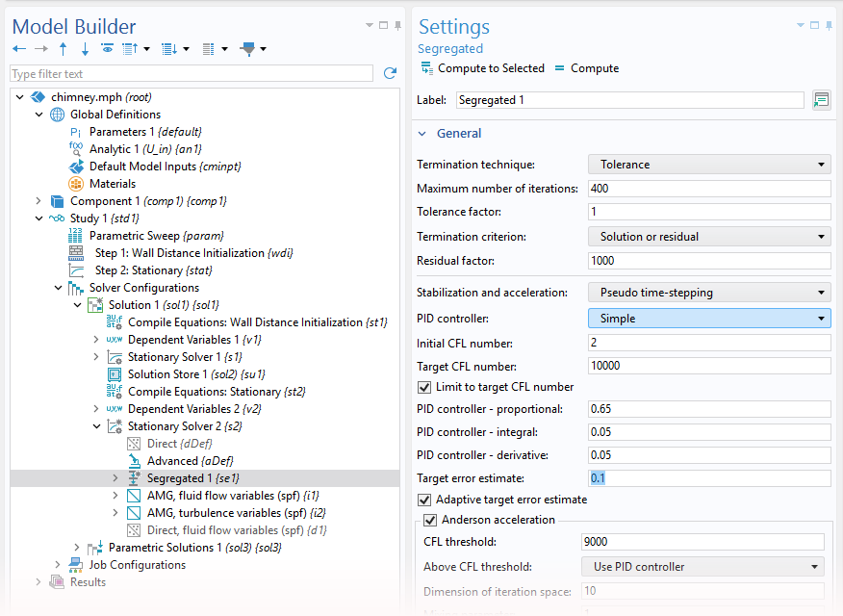Click the back arrow in Model Builder toolbar
843x616 pixels.
(19, 49)
